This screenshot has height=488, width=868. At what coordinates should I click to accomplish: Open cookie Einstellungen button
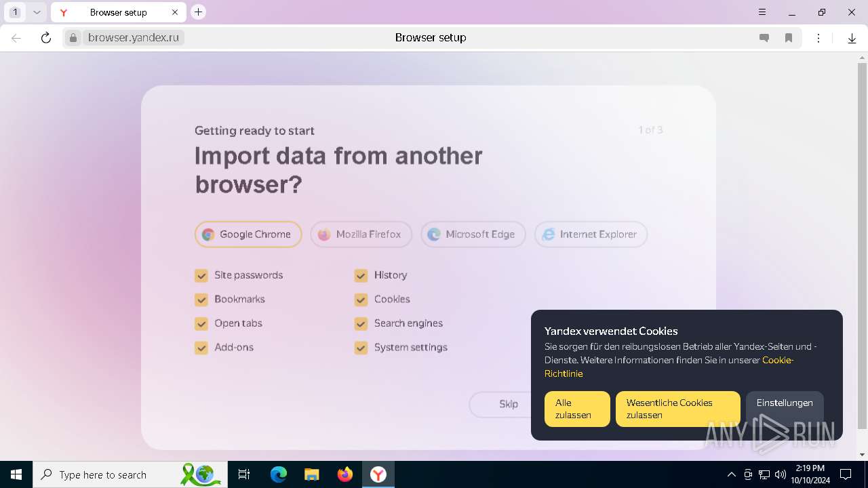785,409
